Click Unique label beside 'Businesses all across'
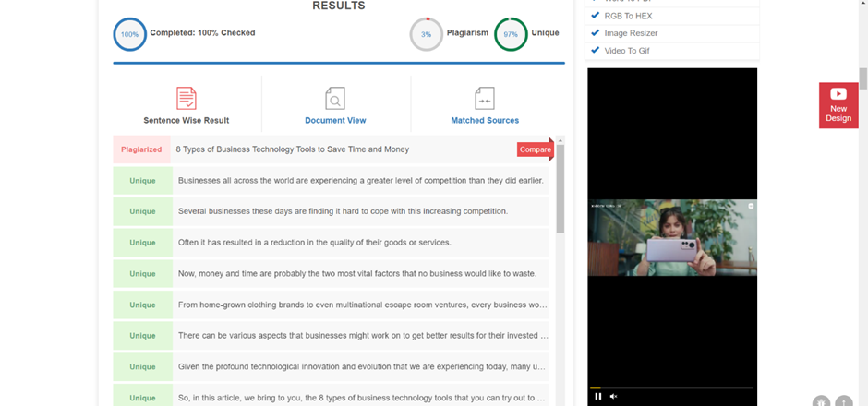Screen dimensions: 868x406 143,180
